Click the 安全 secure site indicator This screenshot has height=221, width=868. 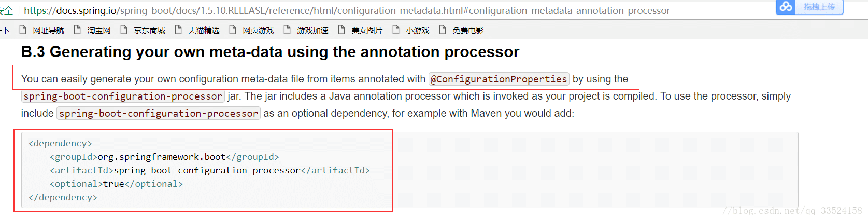[x=6, y=10]
